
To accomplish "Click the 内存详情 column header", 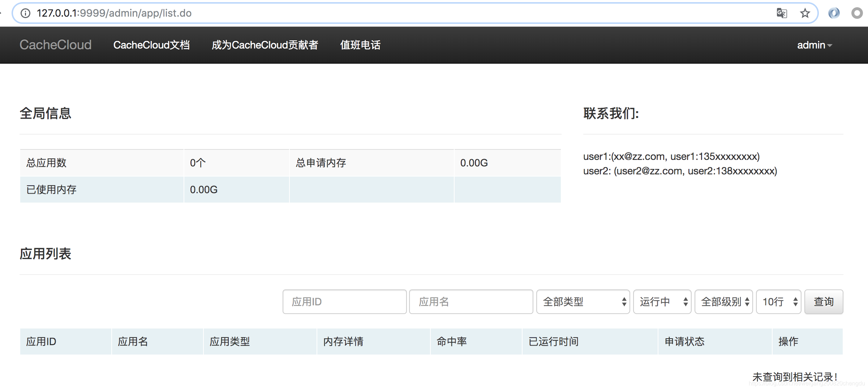I will (374, 342).
